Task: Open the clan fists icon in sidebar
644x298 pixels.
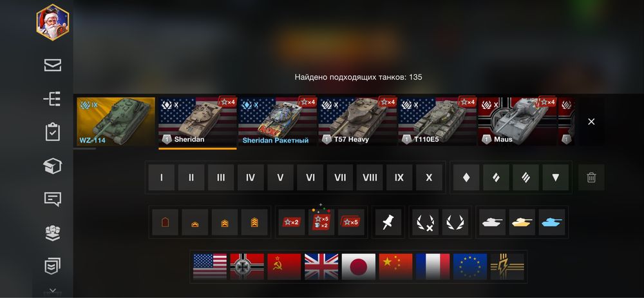Action: (x=53, y=233)
